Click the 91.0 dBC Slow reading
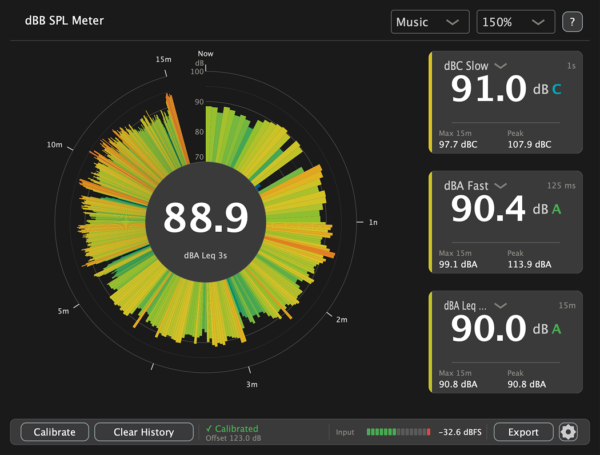This screenshot has width=600, height=455. click(489, 89)
